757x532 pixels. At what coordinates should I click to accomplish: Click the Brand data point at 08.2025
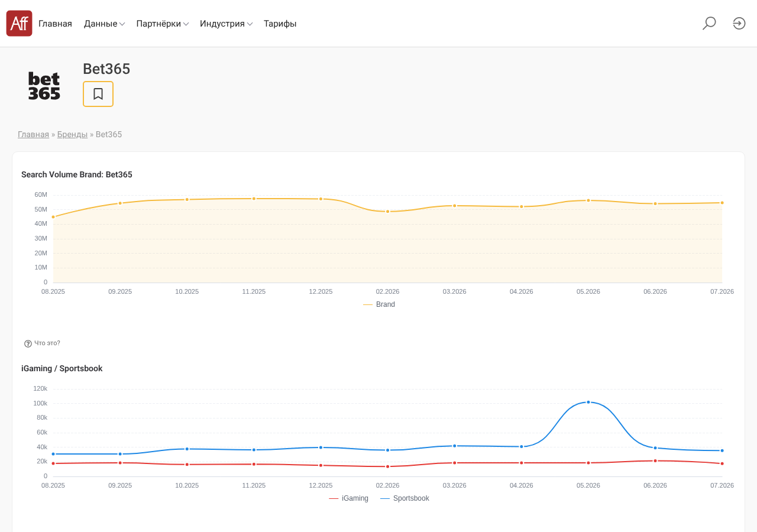coord(53,217)
